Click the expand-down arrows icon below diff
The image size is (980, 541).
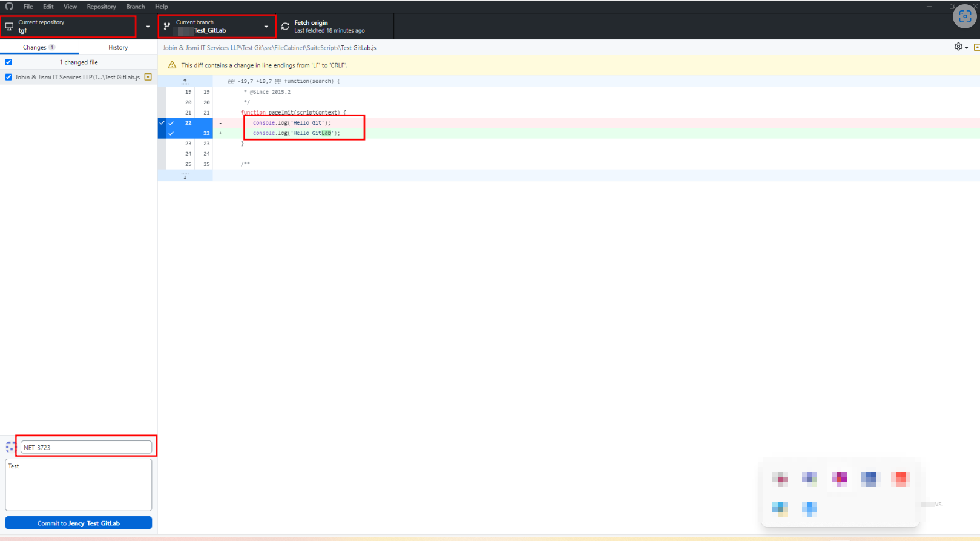(x=185, y=176)
